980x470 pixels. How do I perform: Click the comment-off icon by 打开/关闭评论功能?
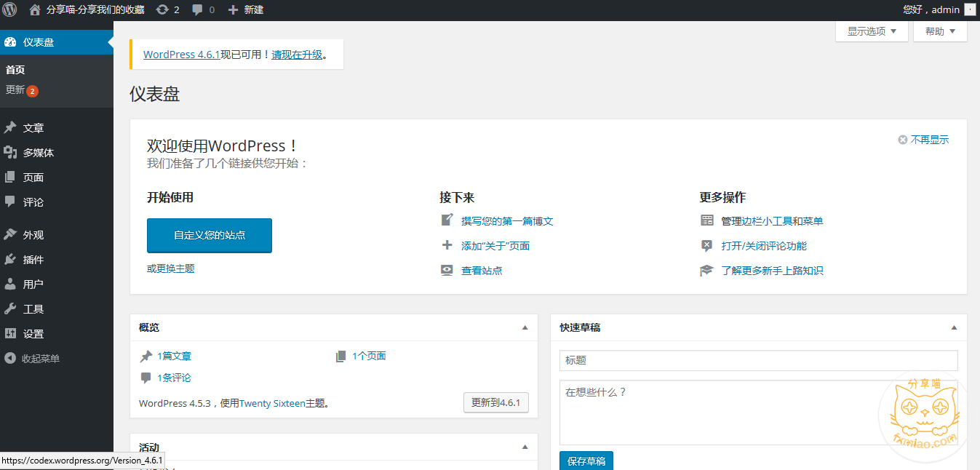(x=707, y=246)
